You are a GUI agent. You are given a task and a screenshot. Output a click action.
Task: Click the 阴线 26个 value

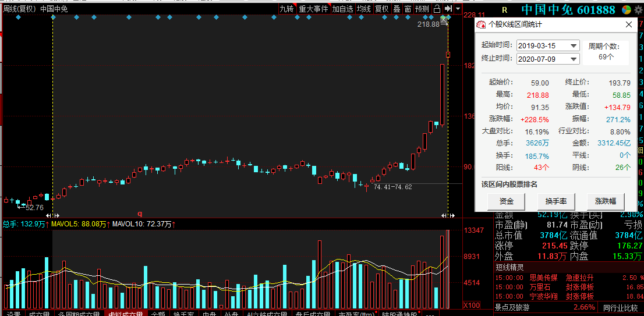[622, 168]
